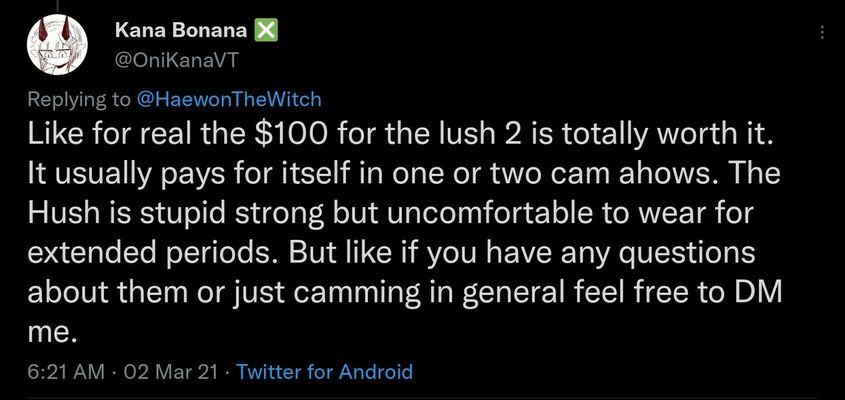Click the 'Replying to' label
The height and width of the screenshot is (400, 845).
pos(79,100)
